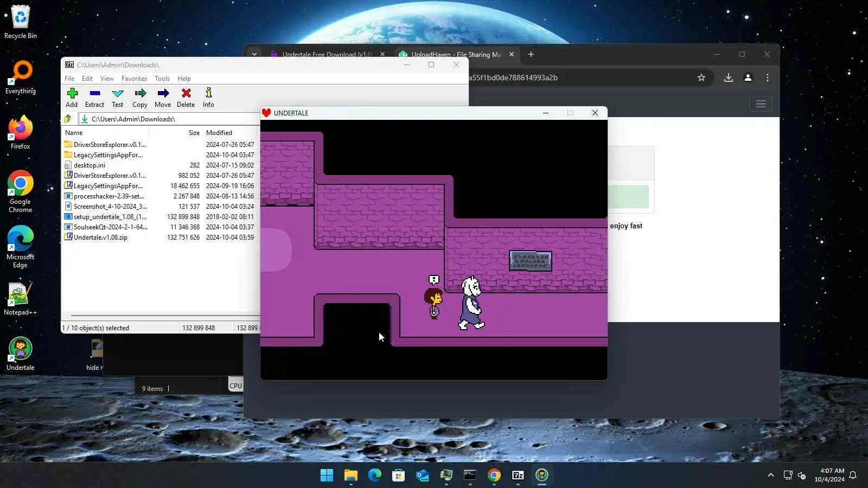This screenshot has height=488, width=868.
Task: Open File Explorer from the taskbar
Action: coord(351,476)
